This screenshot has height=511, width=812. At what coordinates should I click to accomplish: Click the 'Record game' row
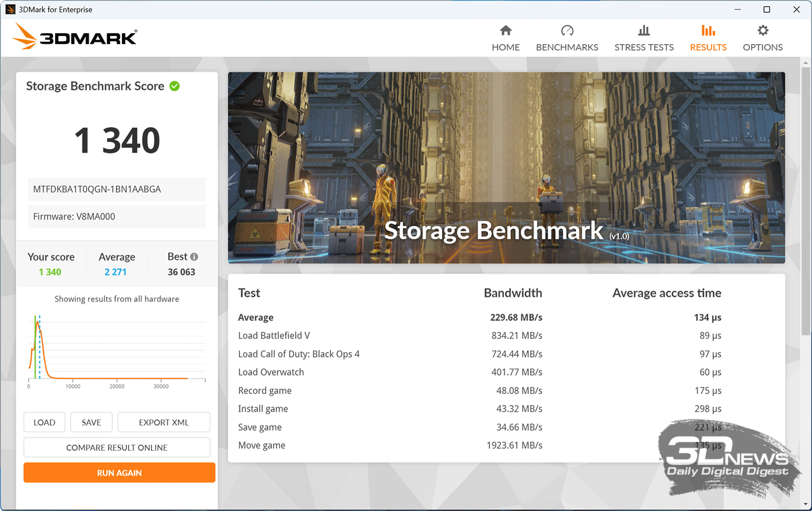[x=480, y=390]
